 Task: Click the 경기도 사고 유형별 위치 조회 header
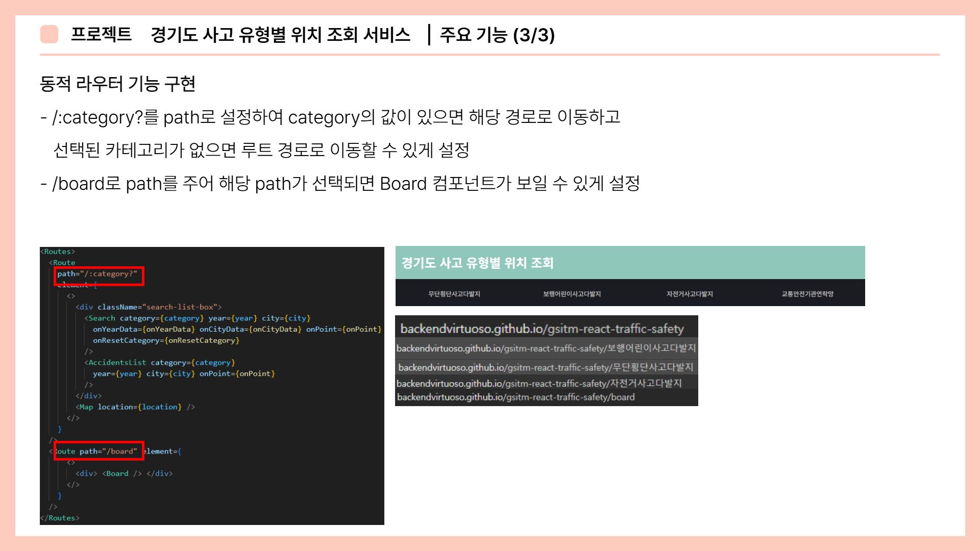(x=477, y=263)
